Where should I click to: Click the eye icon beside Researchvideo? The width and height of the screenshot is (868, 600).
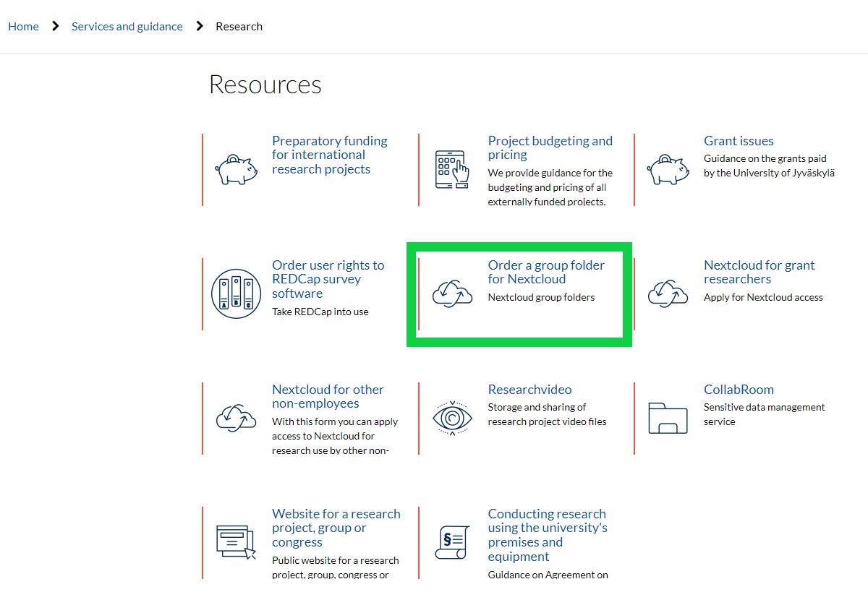[452, 418]
